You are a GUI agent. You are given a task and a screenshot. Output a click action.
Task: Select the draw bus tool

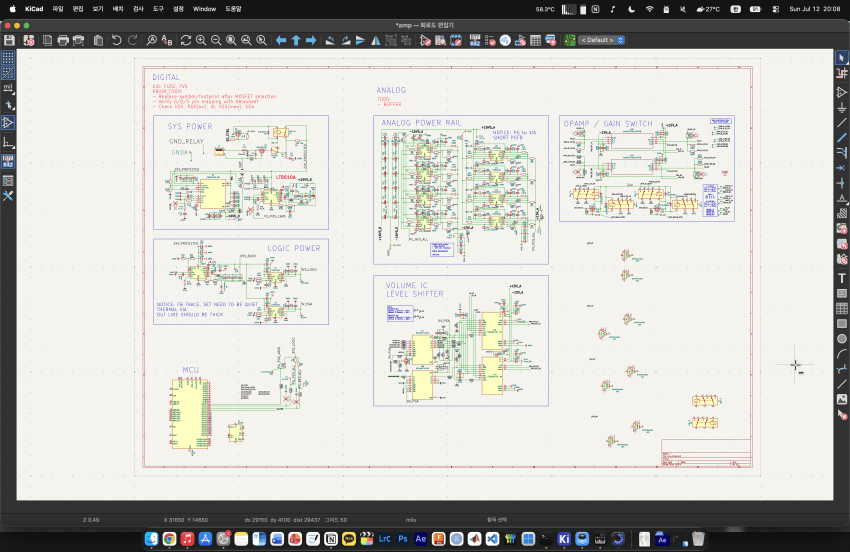point(841,138)
